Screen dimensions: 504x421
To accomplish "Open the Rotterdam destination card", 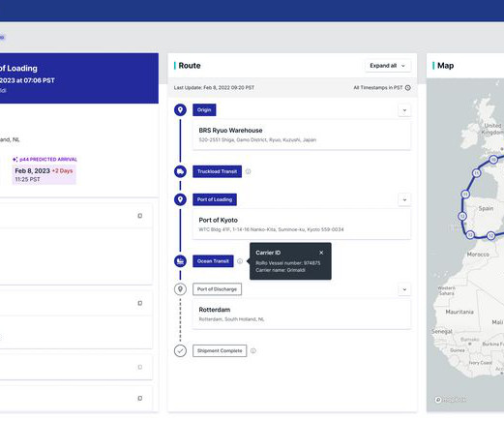I will 302,315.
